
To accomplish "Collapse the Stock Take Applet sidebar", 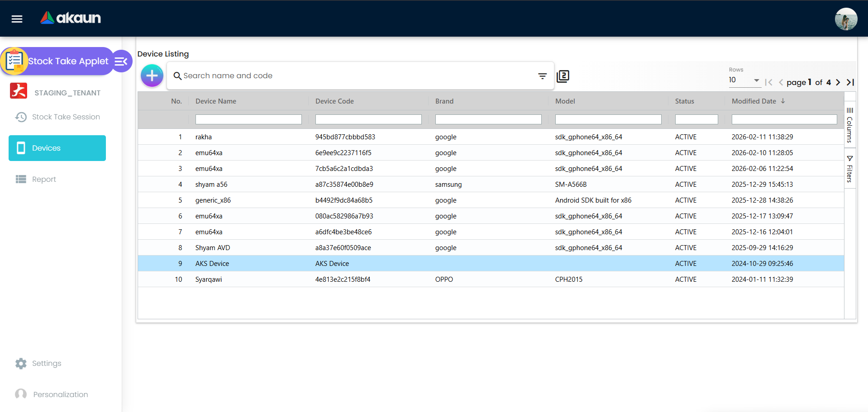I will tap(121, 61).
